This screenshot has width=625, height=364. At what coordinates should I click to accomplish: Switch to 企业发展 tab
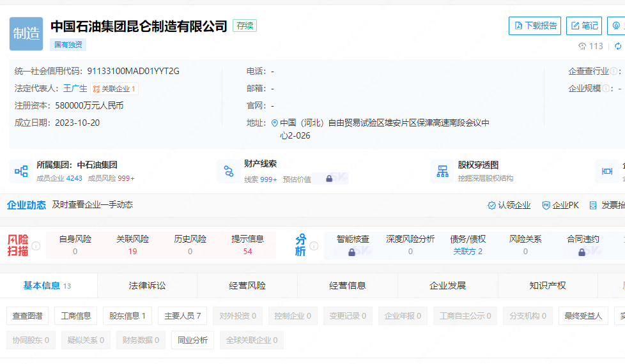click(447, 285)
